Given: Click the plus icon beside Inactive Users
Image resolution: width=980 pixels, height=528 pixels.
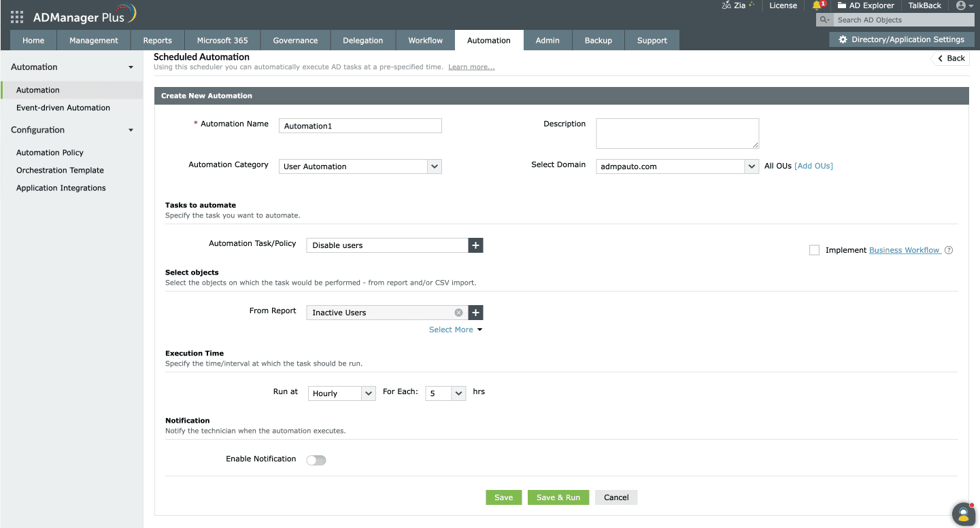Looking at the screenshot, I should pyautogui.click(x=475, y=313).
